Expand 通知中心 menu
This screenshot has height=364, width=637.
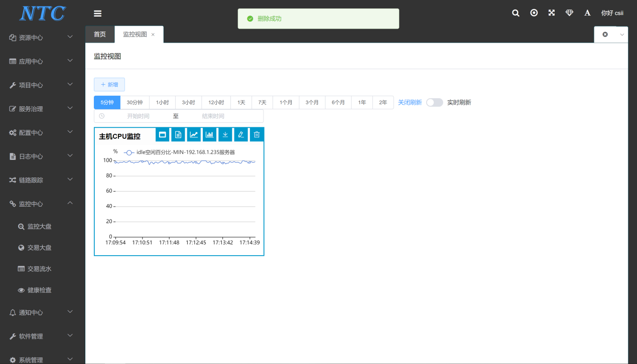[43, 313]
